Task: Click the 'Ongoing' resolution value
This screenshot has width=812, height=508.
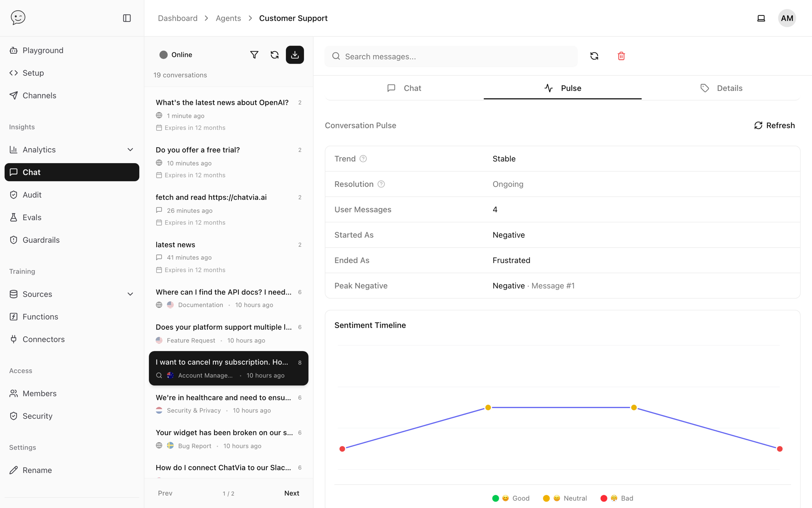Action: (508, 184)
